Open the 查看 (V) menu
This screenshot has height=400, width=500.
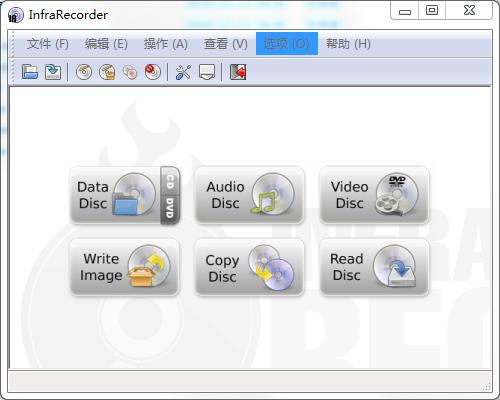[x=226, y=44]
